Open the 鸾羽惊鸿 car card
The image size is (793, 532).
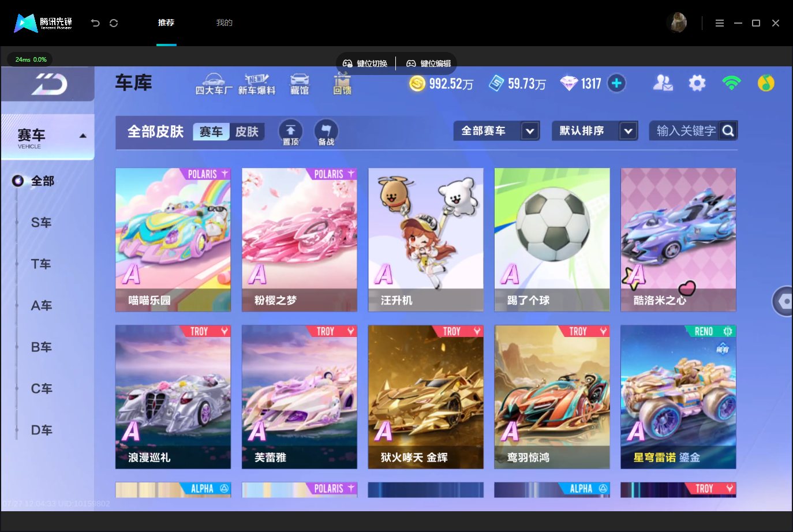click(x=552, y=397)
